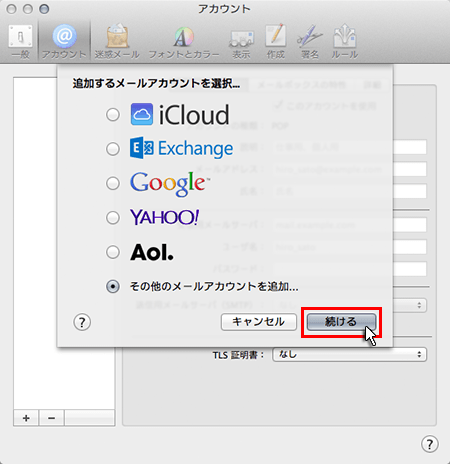Select その他のメールアカウントを追加 radio button
The height and width of the screenshot is (464, 450).
click(x=113, y=286)
